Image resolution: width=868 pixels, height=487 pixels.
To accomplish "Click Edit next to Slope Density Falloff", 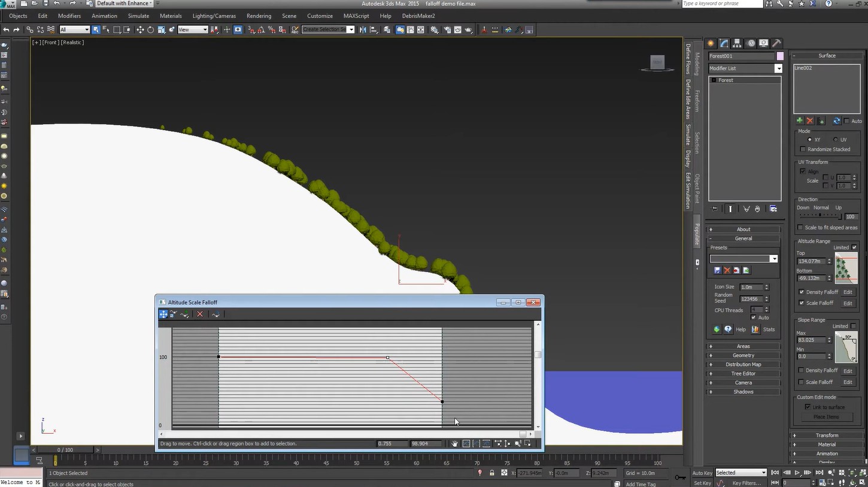I will point(848,371).
